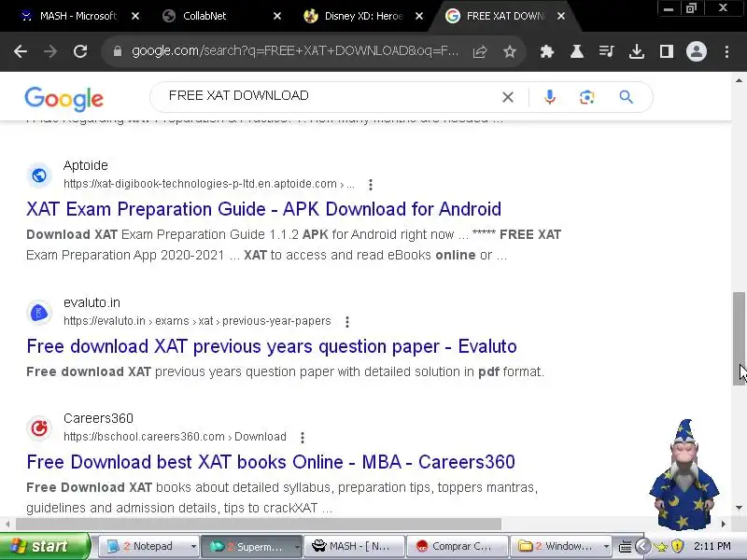This screenshot has width=747, height=560.
Task: Open the media controls icon
Action: click(606, 51)
